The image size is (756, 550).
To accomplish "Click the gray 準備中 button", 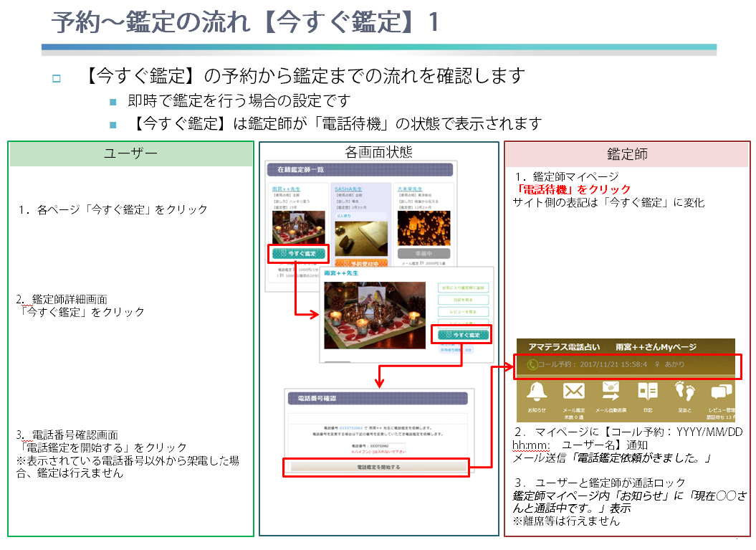I will pyautogui.click(x=424, y=253).
